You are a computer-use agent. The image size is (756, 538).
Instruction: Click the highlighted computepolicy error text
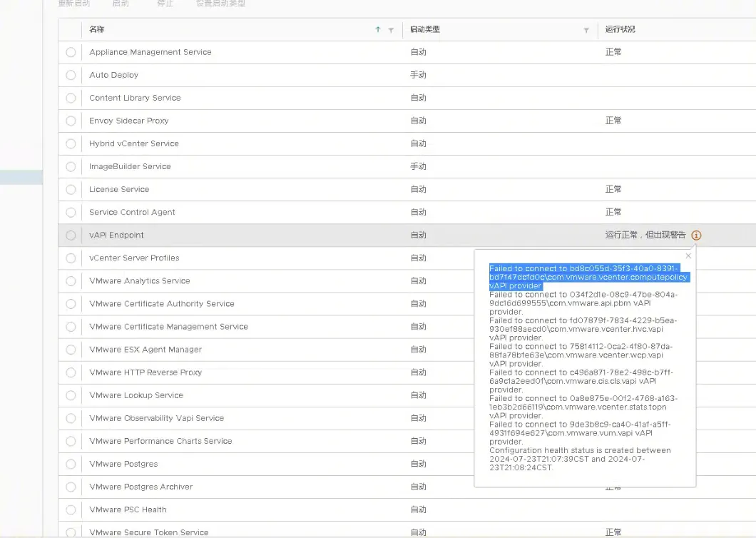588,277
